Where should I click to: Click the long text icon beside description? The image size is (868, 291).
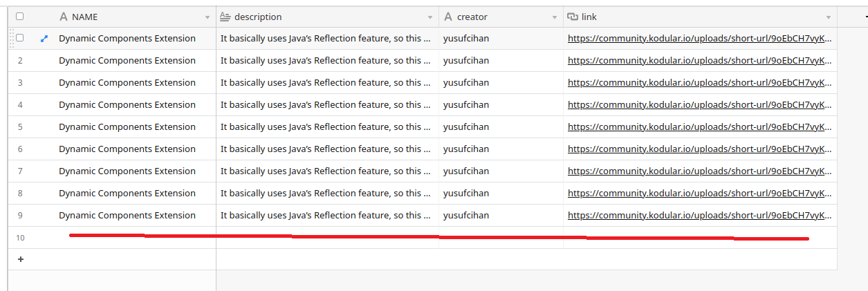[225, 17]
